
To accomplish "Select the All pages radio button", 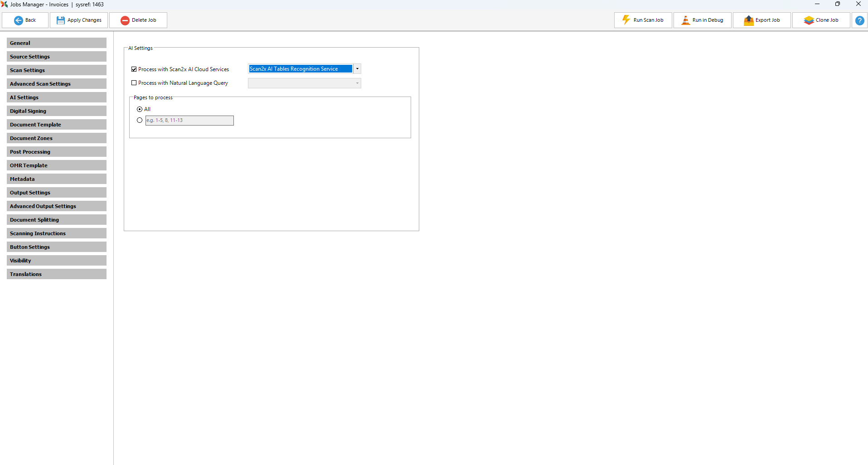I will [140, 109].
